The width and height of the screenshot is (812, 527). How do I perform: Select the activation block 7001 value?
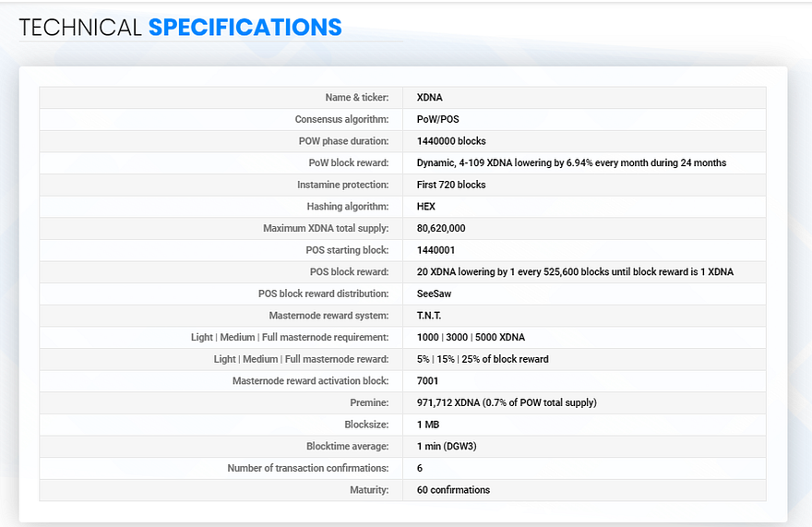[x=427, y=381]
